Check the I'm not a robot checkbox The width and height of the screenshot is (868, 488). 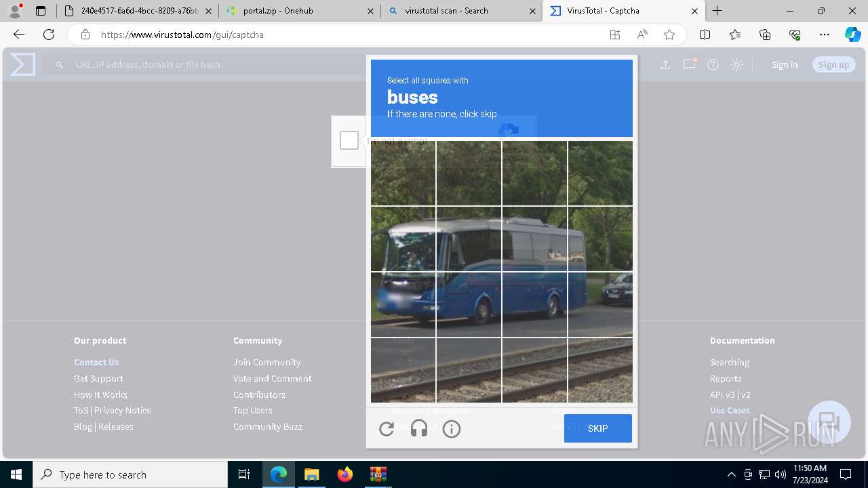pos(349,140)
